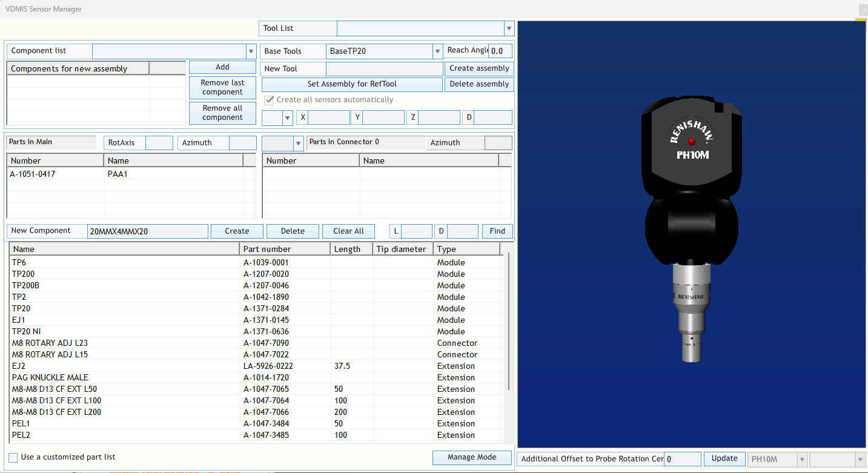Image resolution: width=868 pixels, height=473 pixels.
Task: Click Remove last component button
Action: tap(222, 87)
